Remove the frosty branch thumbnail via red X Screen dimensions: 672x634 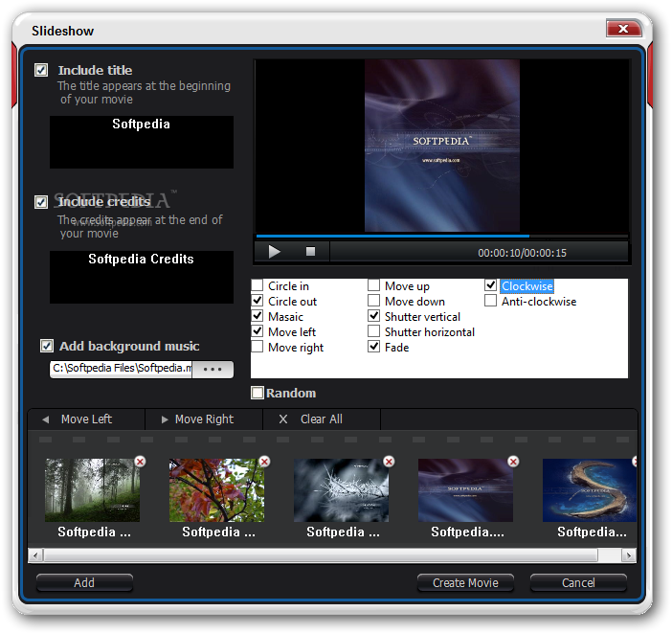[389, 462]
